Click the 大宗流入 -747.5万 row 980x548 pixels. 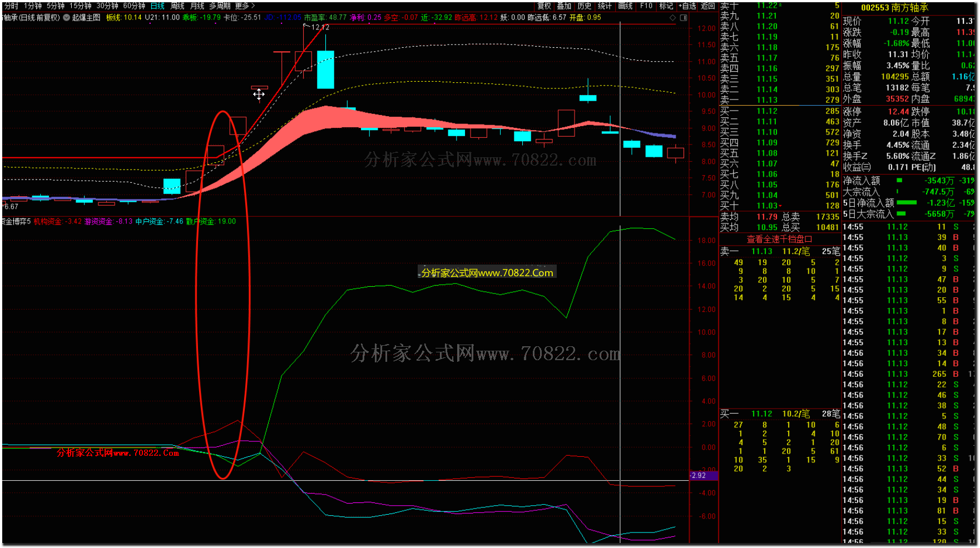909,192
